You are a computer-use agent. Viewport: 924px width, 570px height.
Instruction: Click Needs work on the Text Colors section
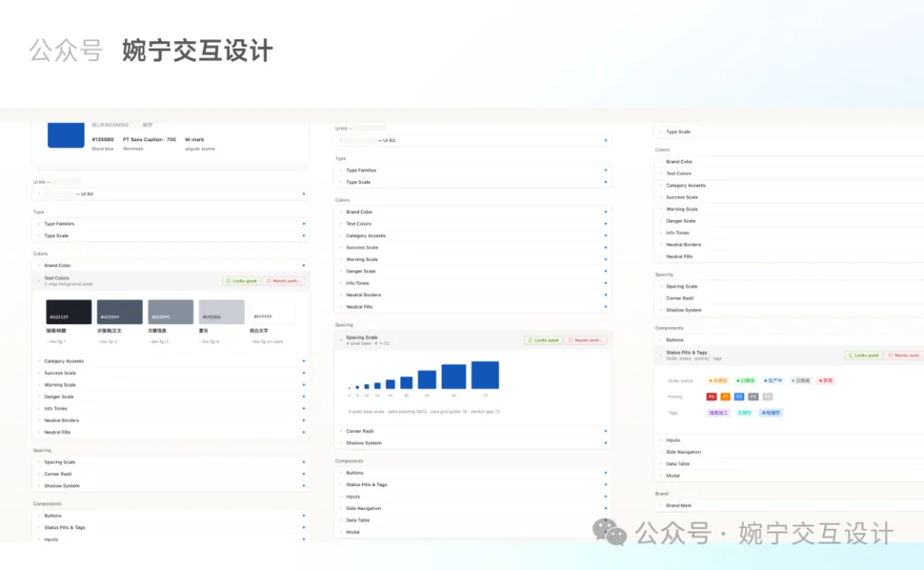283,282
